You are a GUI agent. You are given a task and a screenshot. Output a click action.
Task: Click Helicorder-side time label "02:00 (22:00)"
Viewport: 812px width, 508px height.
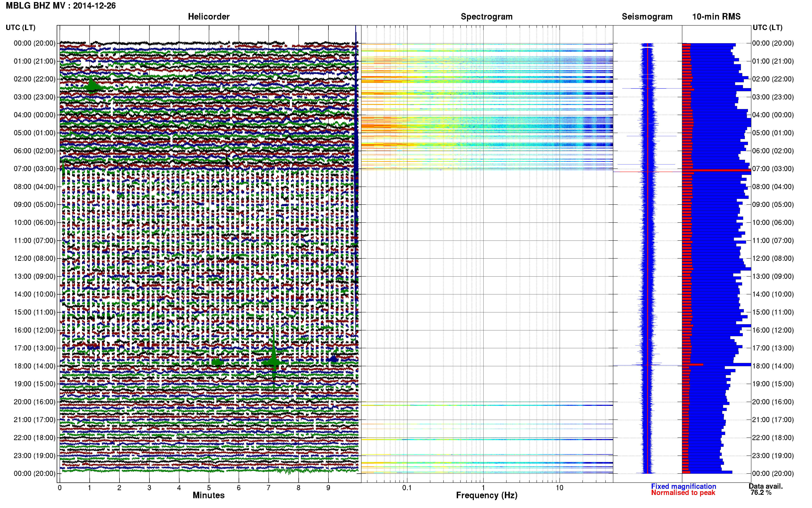pos(35,79)
